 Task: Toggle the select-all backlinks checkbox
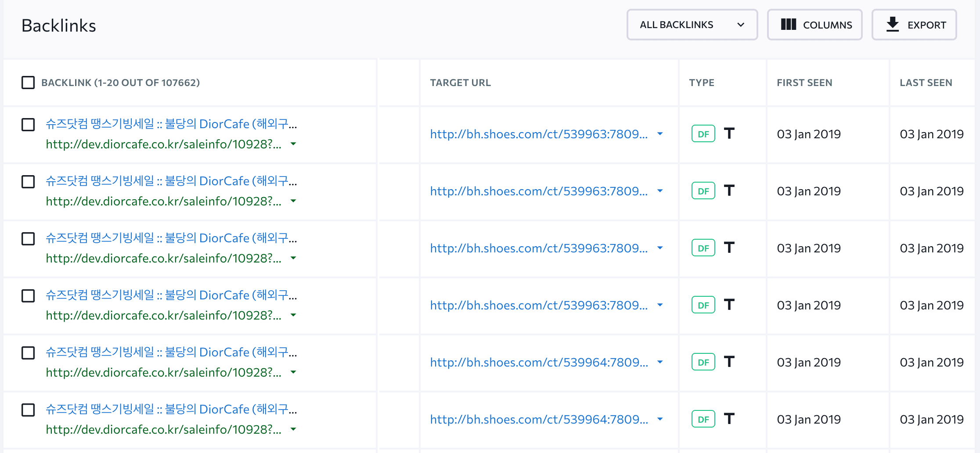(28, 83)
